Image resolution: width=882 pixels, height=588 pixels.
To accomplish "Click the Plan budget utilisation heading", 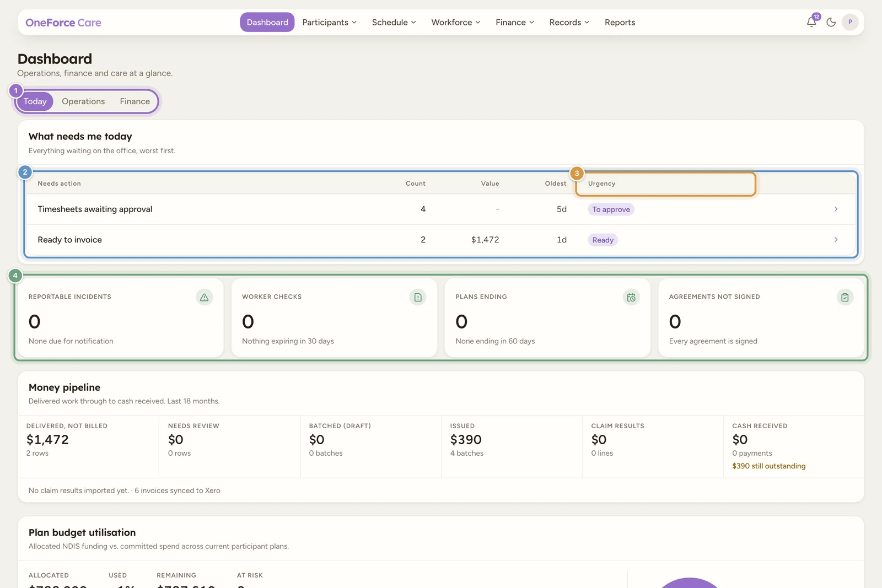I will point(82,532).
